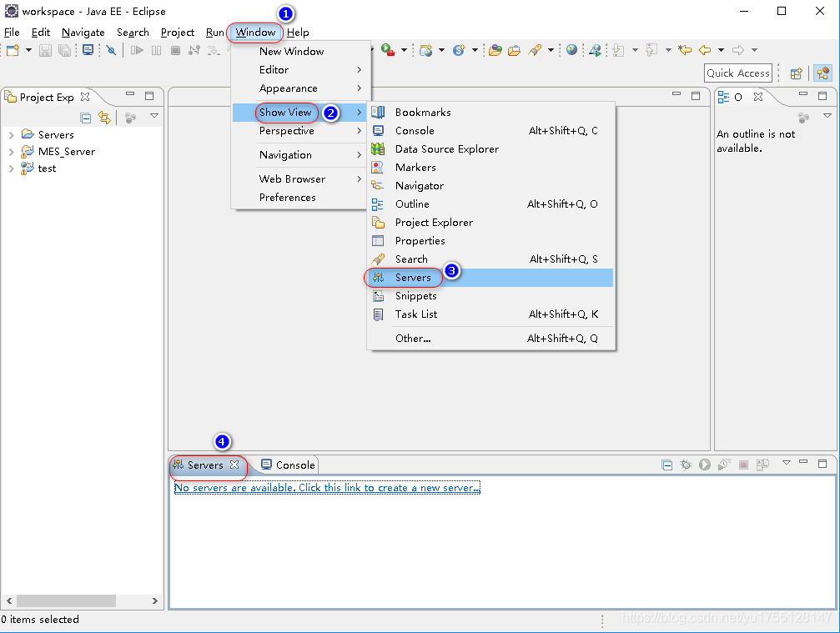This screenshot has width=840, height=633.
Task: Click debug server icon in Servers view
Action: (686, 465)
